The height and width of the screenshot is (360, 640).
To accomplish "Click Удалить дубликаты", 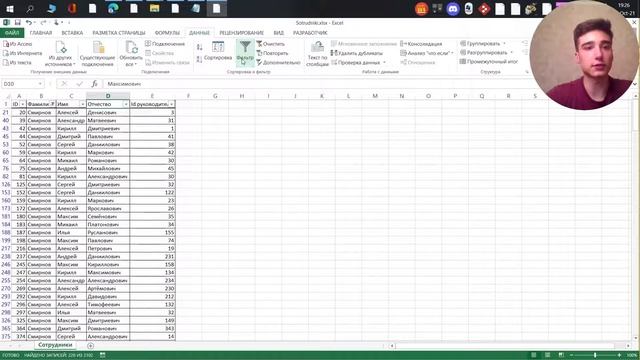I will (x=357, y=53).
